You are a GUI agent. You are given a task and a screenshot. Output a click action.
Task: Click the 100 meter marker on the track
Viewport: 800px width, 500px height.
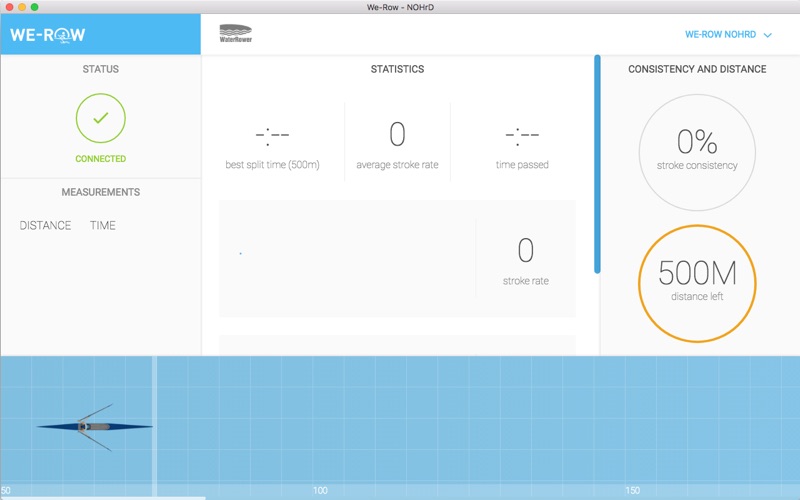pyautogui.click(x=320, y=490)
